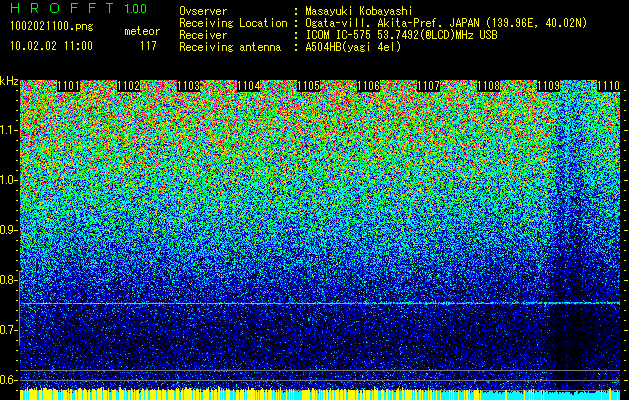Viewport: 629px width, 400px height.
Task: Click the observer name Masayuki Kobayashi
Action: tap(359, 11)
